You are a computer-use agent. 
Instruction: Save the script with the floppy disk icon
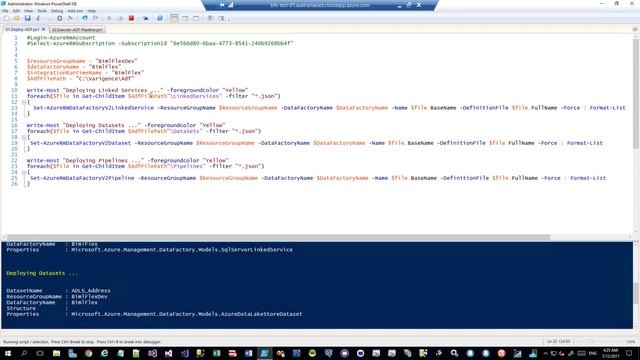click(x=28, y=18)
